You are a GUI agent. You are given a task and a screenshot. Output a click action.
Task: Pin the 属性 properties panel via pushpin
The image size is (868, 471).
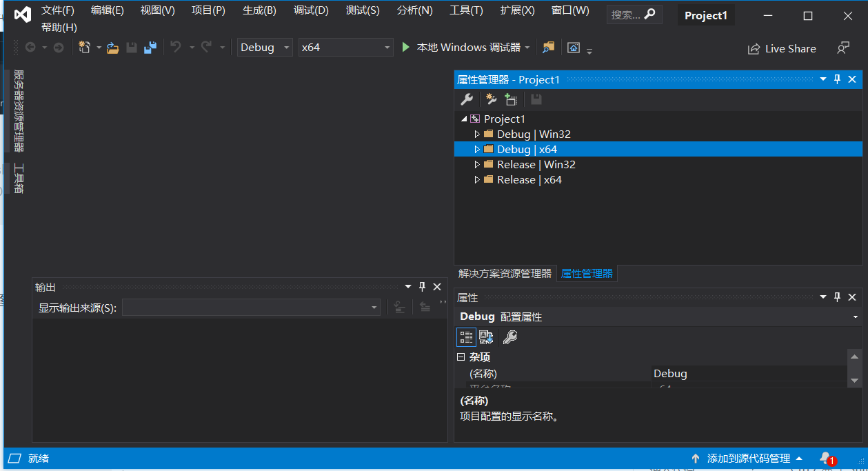[x=838, y=297]
